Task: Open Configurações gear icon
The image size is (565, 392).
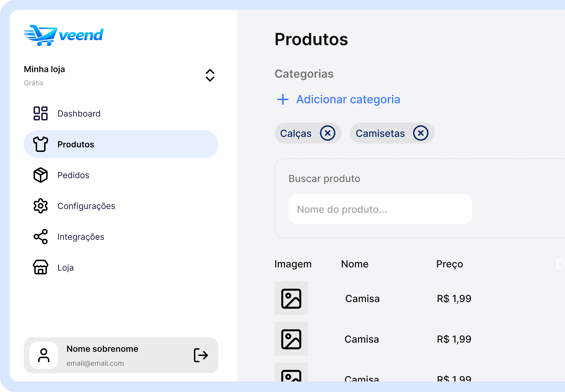Action: (x=41, y=206)
